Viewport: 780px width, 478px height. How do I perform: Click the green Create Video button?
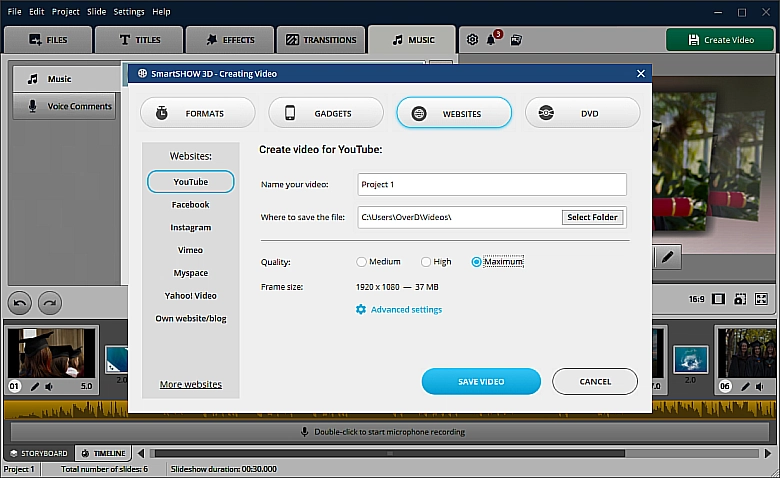click(720, 40)
